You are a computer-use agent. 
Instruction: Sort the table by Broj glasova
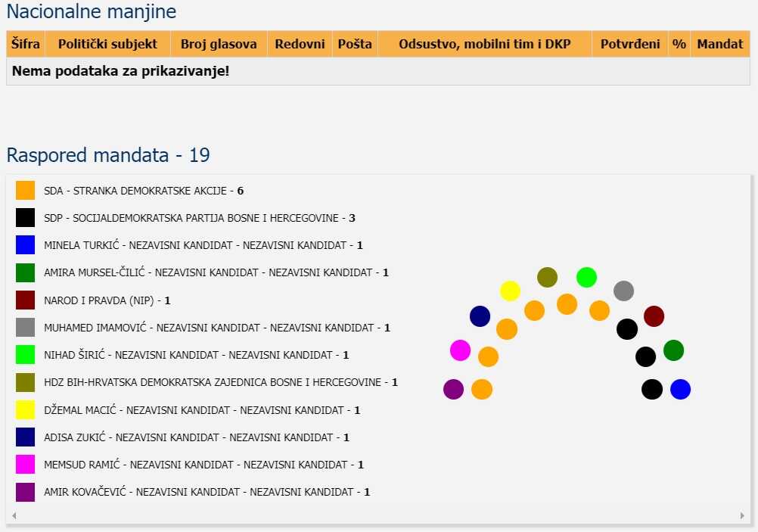(219, 44)
